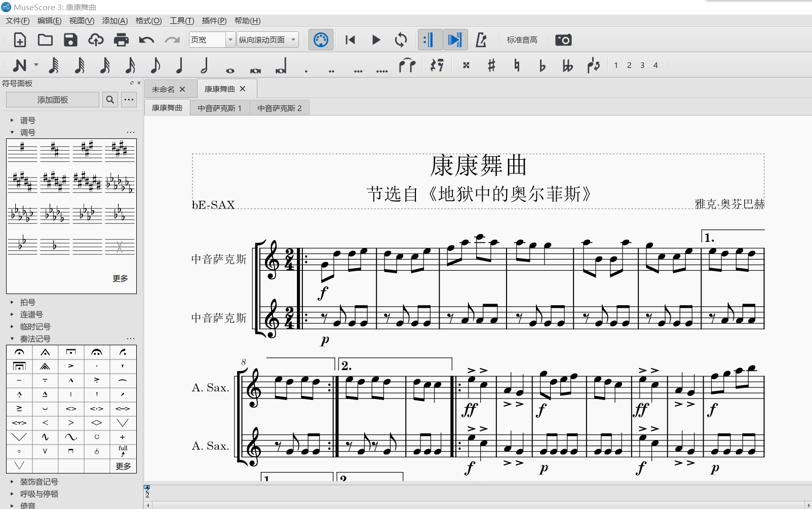Toggle pan score during playback
This screenshot has height=509, width=812.
point(455,40)
